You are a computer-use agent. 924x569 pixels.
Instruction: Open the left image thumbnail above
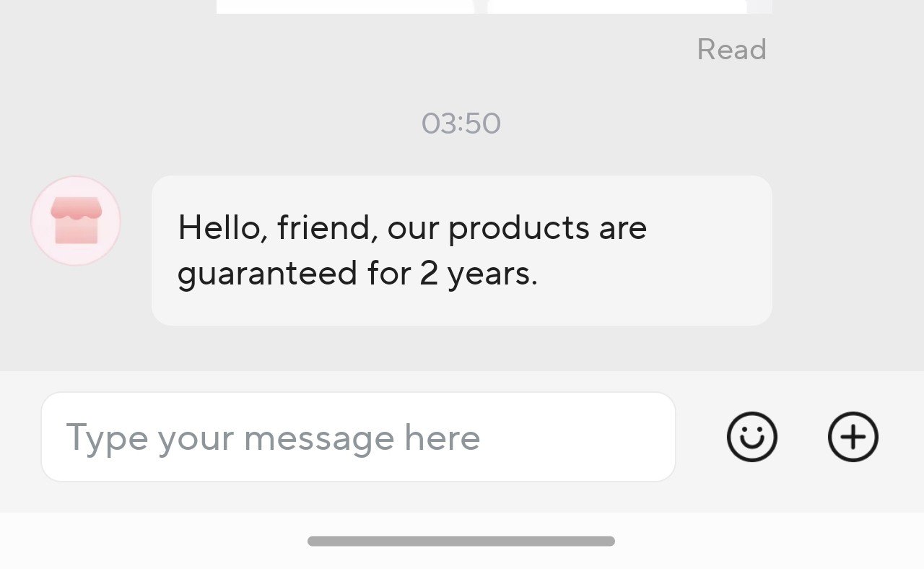[345, 6]
